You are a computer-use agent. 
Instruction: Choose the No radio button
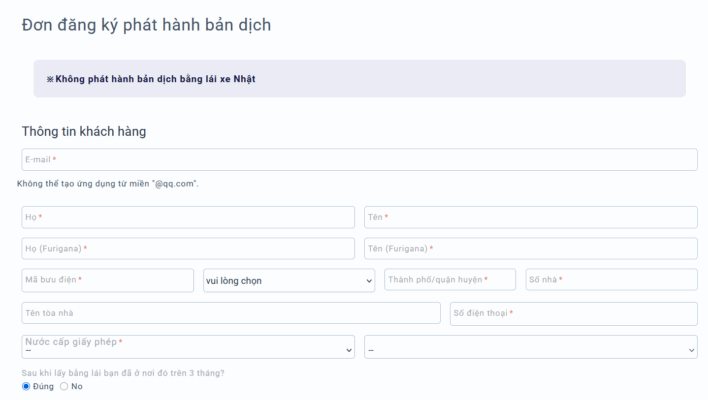[65, 386]
